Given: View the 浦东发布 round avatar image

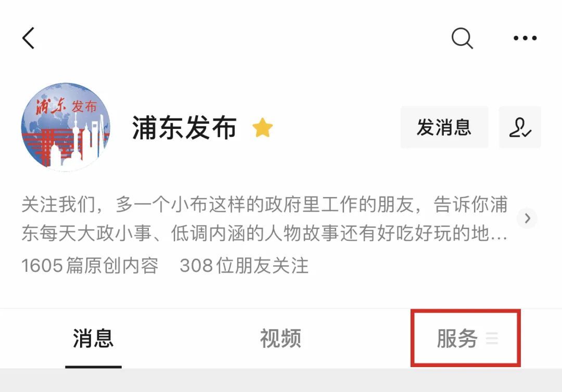Looking at the screenshot, I should point(66,127).
